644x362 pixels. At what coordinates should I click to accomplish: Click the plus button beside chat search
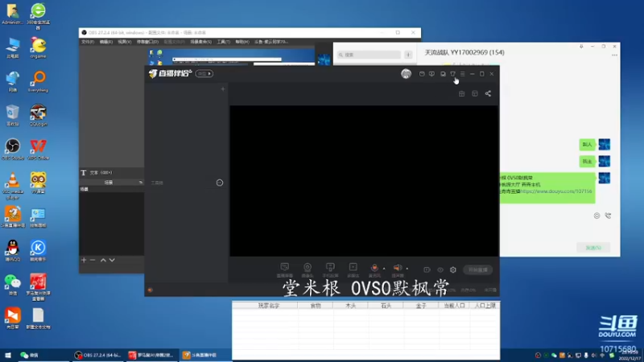click(408, 55)
